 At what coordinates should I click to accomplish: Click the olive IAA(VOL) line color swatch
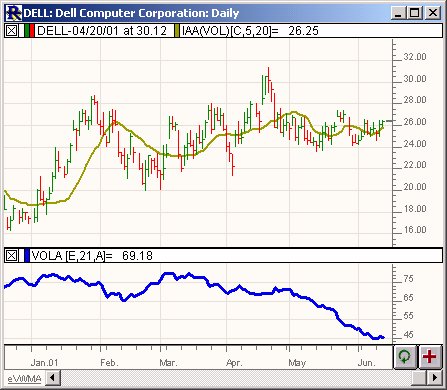coord(177,31)
